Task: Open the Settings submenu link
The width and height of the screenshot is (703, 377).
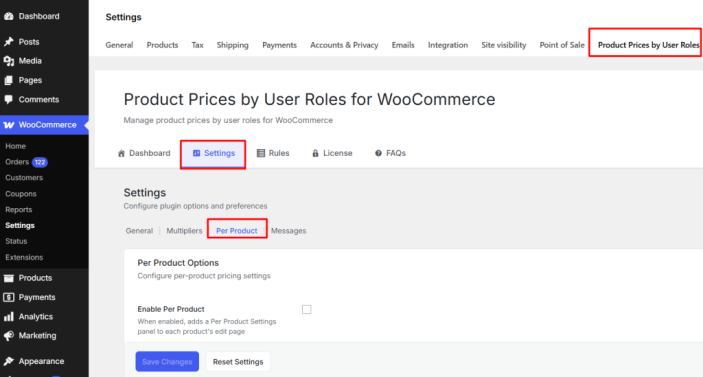Action: pyautogui.click(x=20, y=225)
